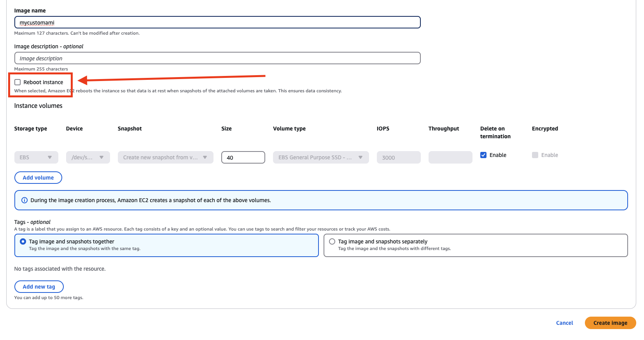Expand the /dev/s... device dropdown

pos(88,157)
